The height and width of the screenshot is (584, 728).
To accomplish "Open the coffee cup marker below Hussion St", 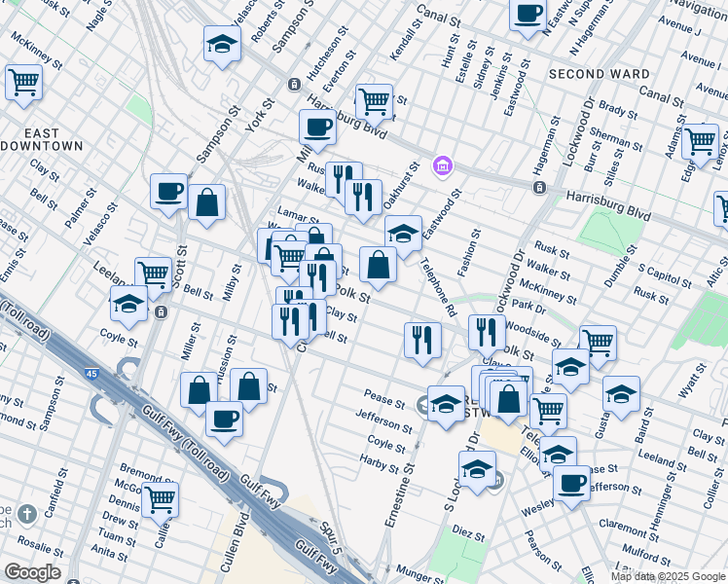I will pyautogui.click(x=224, y=422).
